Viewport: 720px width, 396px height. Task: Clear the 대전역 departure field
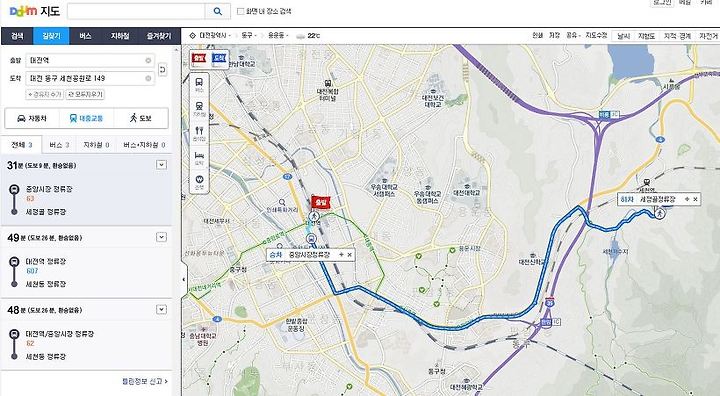click(x=148, y=60)
